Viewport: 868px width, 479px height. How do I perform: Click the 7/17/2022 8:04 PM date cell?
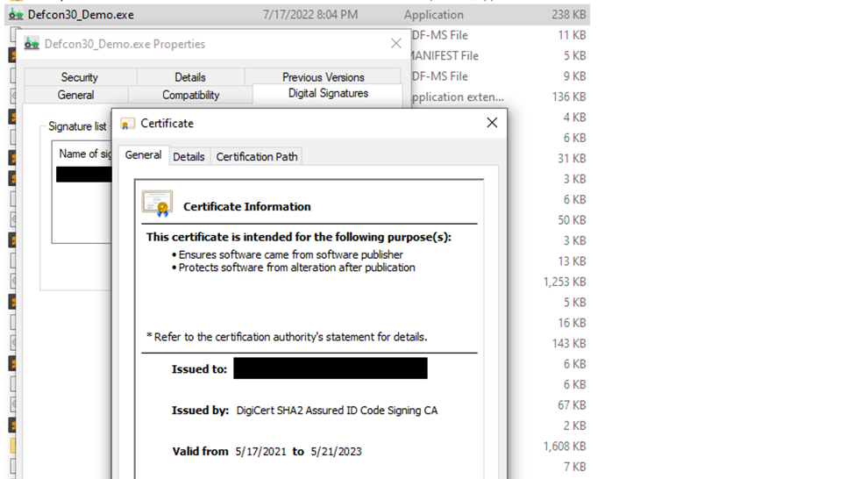pos(310,15)
